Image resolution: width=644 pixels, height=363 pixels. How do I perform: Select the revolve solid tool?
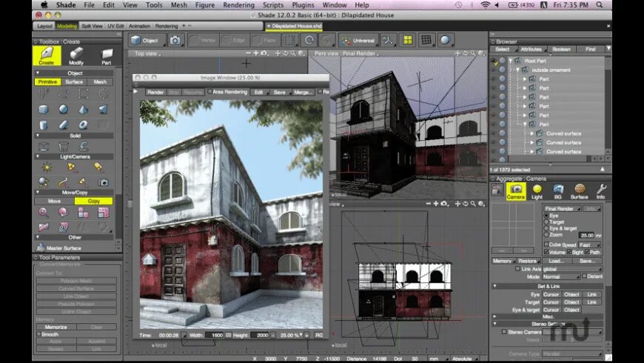click(x=63, y=147)
